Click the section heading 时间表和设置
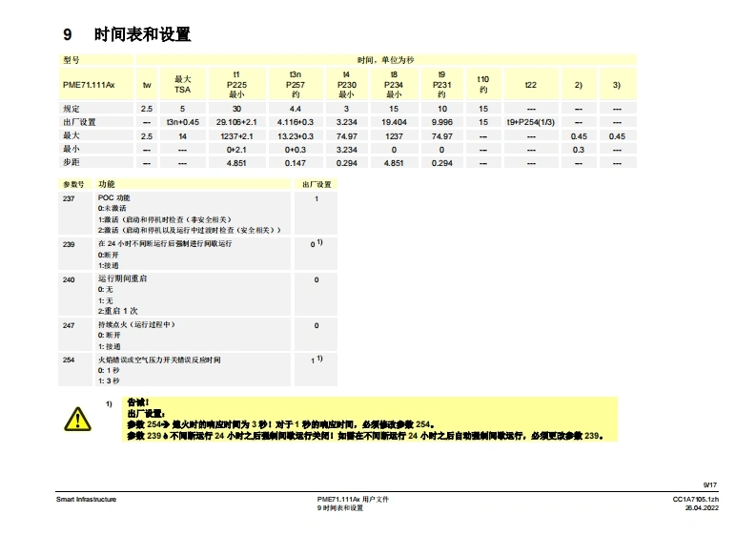The height and width of the screenshot is (535, 756). pyautogui.click(x=142, y=35)
